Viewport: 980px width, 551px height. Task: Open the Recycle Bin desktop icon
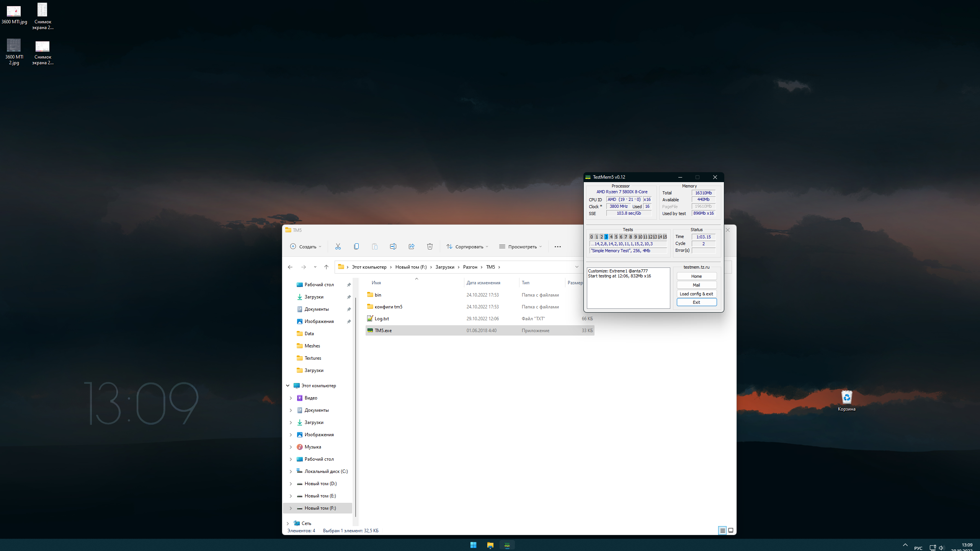tap(846, 398)
